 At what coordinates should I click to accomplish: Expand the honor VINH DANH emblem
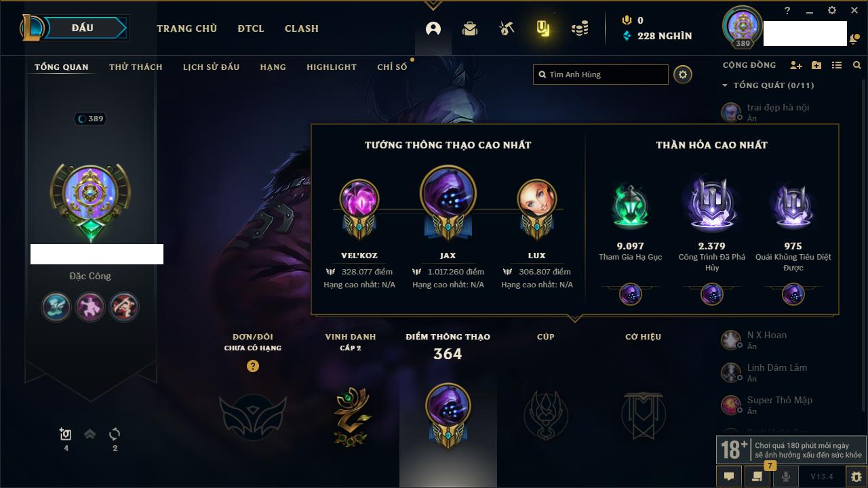pos(351,415)
